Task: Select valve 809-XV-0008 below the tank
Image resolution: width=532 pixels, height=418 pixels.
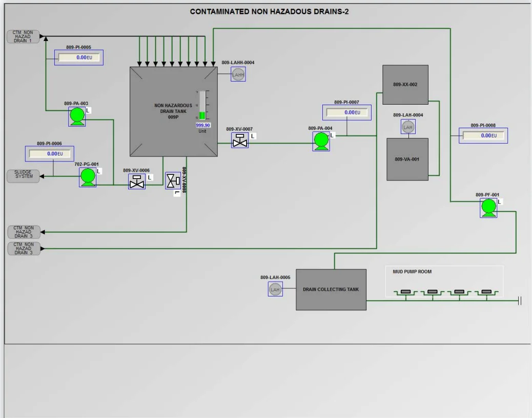Action: (x=172, y=181)
